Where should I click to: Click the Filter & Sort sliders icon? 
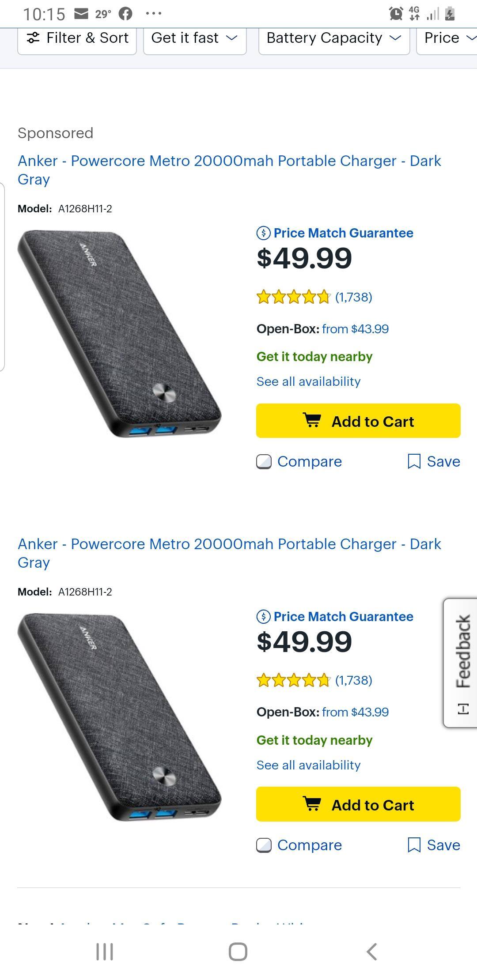coord(32,38)
